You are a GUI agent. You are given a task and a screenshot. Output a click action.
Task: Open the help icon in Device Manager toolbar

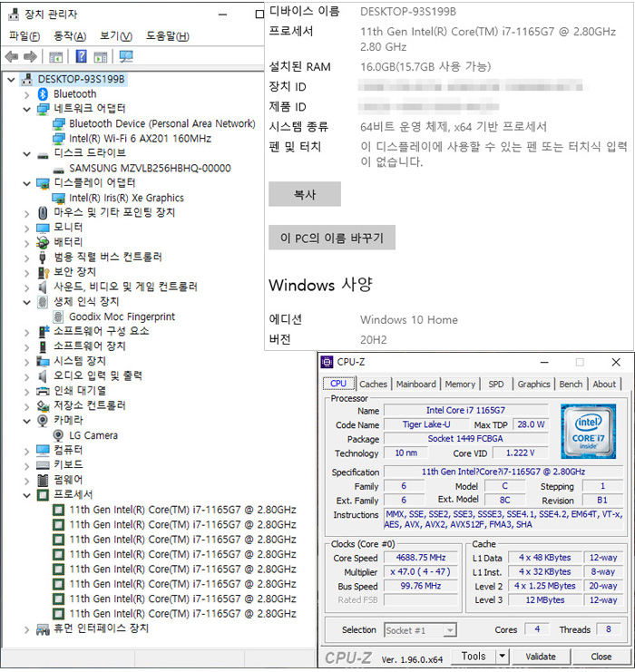pyautogui.click(x=81, y=56)
